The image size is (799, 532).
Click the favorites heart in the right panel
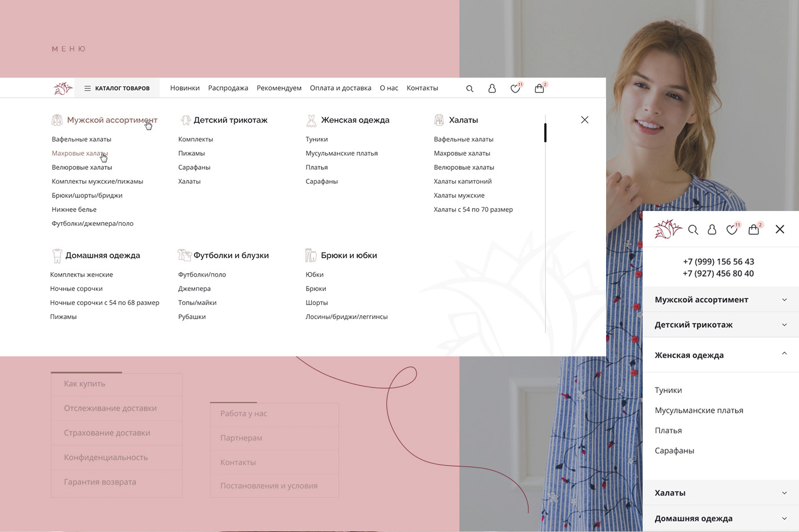coord(732,230)
